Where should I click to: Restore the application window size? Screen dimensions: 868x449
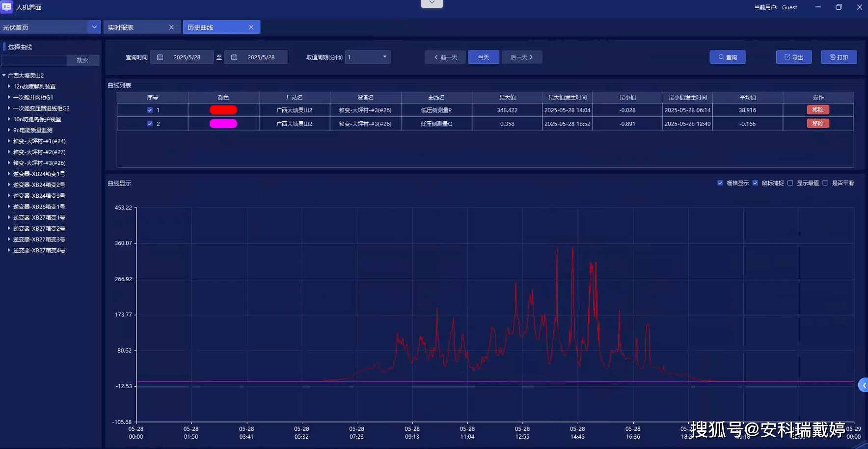pos(839,7)
